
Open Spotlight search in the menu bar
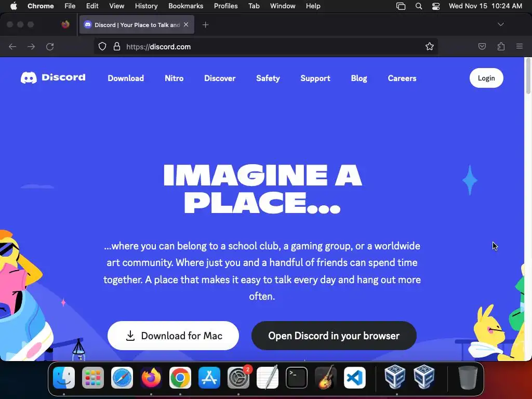coord(419,6)
